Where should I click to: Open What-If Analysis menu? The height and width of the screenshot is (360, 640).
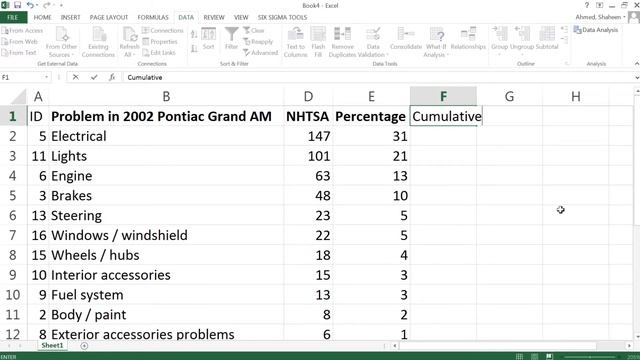pyautogui.click(x=436, y=42)
